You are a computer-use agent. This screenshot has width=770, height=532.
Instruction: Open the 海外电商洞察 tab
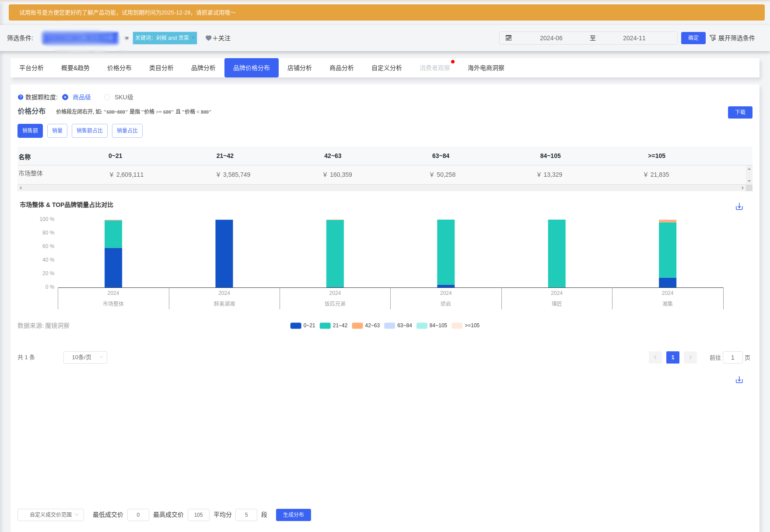tap(486, 68)
